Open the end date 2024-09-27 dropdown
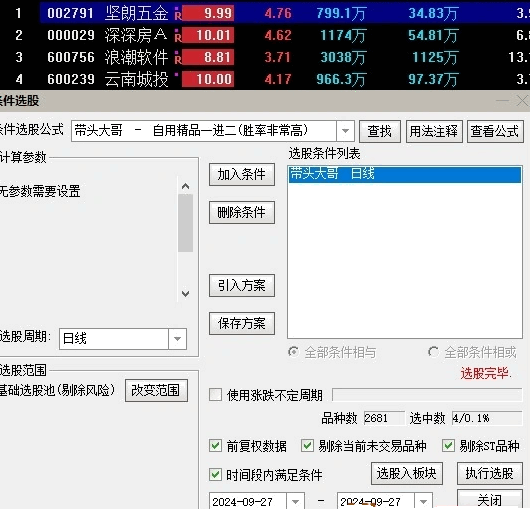Screen dimensions: 530x509 pos(423,502)
